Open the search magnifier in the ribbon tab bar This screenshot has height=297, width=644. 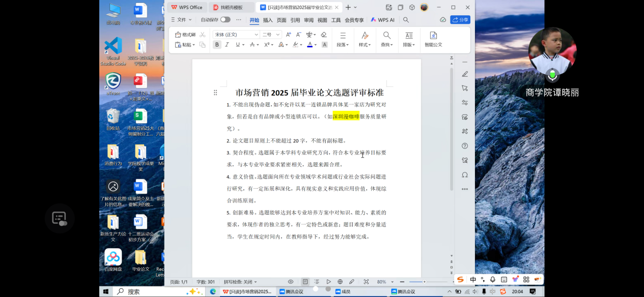coord(406,20)
